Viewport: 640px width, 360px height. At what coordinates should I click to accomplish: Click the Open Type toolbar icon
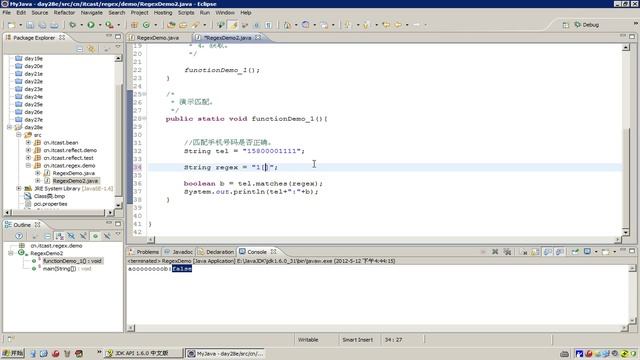pos(171,25)
